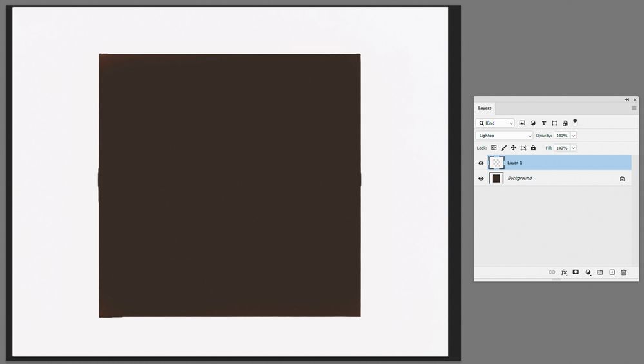This screenshot has width=644, height=364.
Task: Hide Layer 1 using eye icon
Action: 481,163
